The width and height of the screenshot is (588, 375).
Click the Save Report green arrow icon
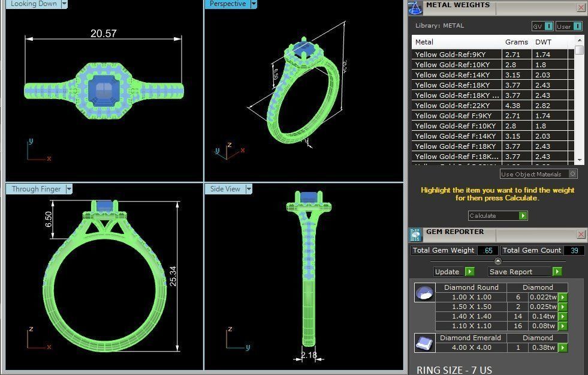(557, 271)
